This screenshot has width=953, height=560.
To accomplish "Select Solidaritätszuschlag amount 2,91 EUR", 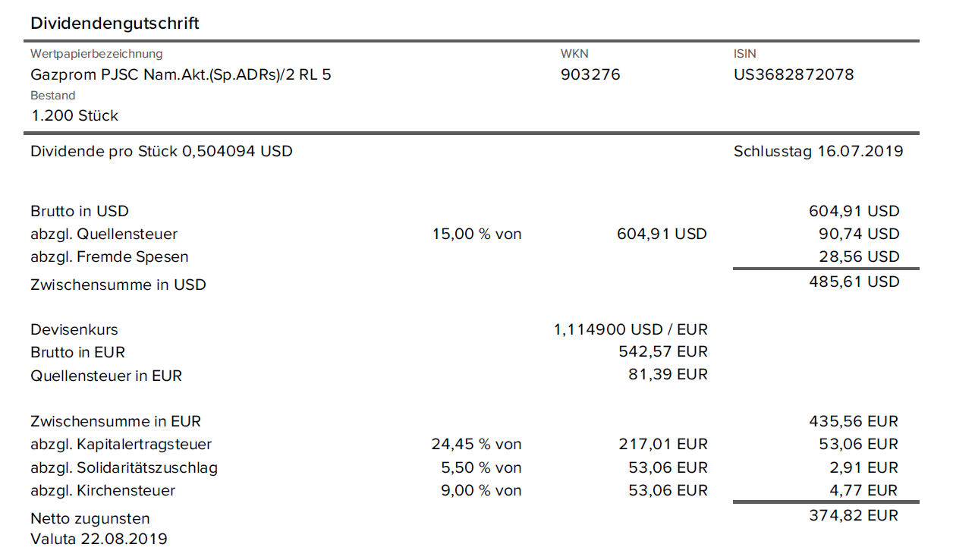I will point(863,467).
